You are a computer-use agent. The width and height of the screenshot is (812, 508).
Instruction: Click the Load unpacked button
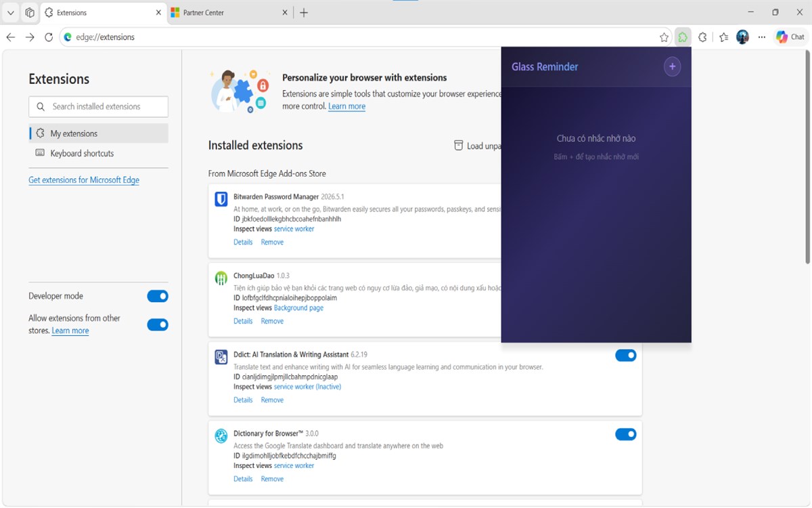(478, 146)
